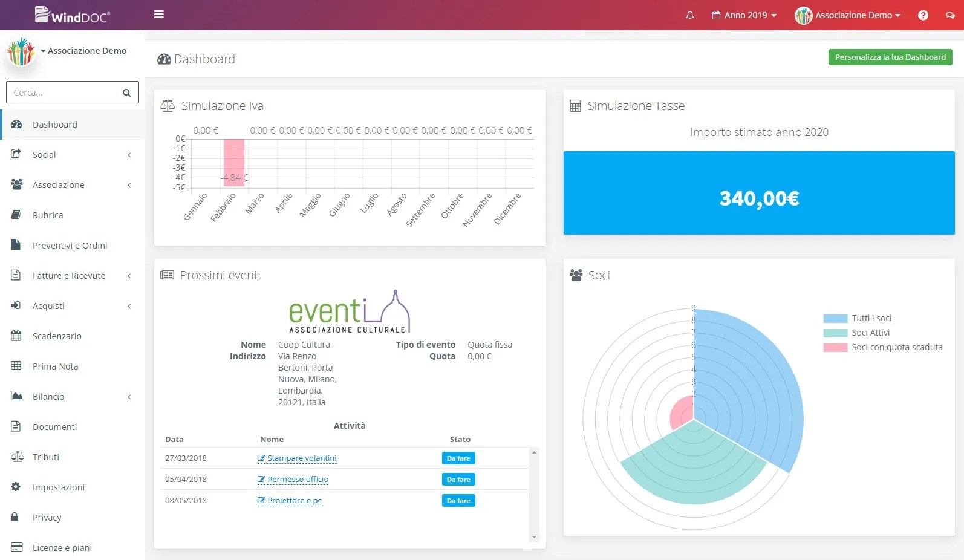Click the hamburger menu icon
The width and height of the screenshot is (964, 560).
(159, 15)
